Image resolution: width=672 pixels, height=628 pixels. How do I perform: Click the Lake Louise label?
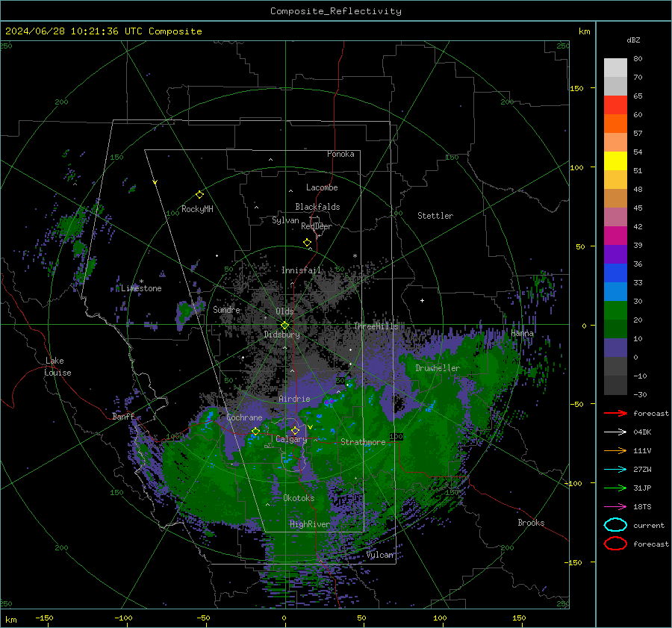(57, 367)
